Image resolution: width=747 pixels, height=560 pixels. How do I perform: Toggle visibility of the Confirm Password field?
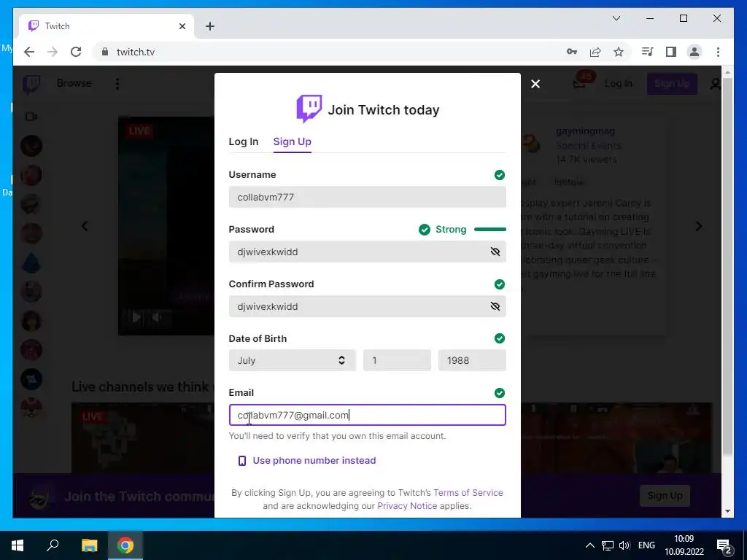(x=495, y=306)
